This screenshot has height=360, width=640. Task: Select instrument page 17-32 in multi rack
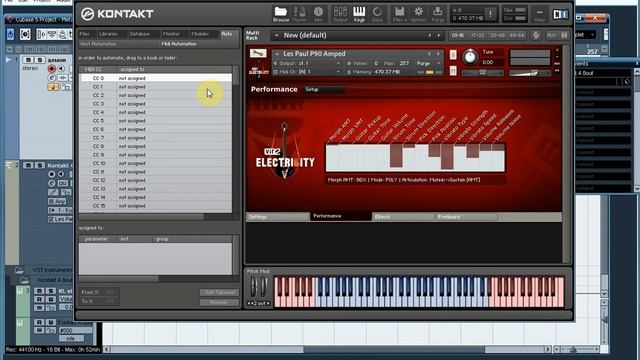coord(478,36)
